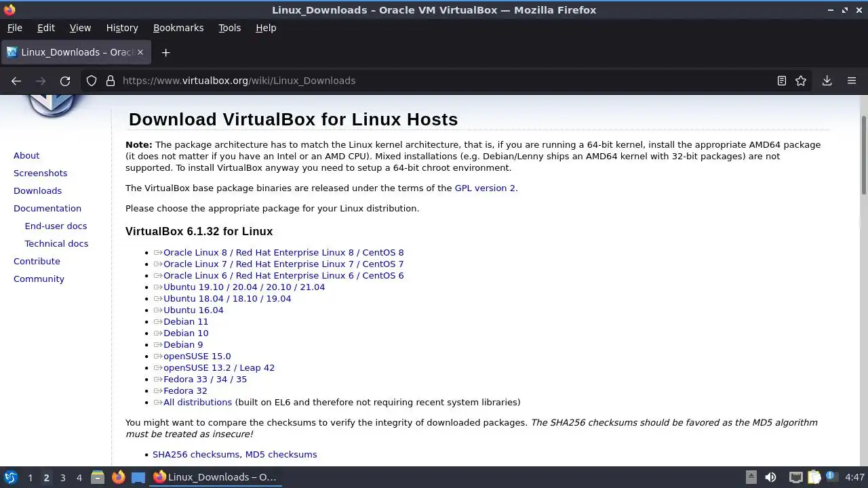The image size is (868, 488).
Task: Click the Linux_Downloads window button in the taskbar
Action: click(216, 477)
